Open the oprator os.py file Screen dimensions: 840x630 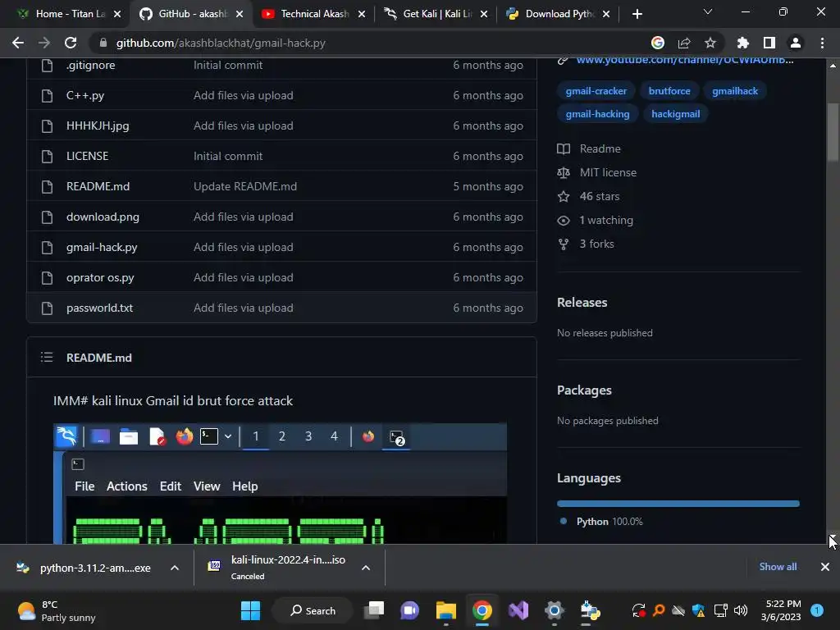pos(100,277)
